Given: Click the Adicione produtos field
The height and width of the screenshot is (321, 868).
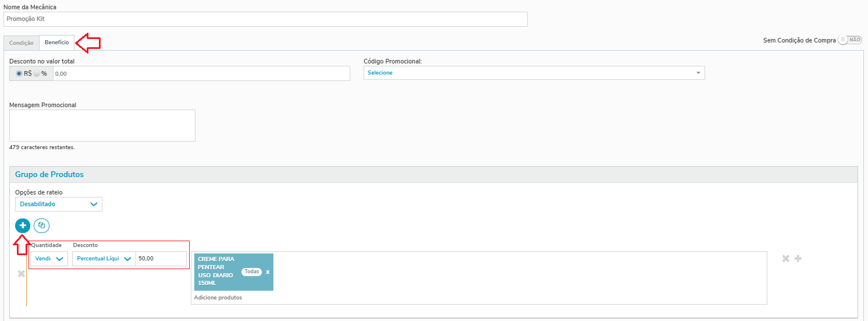Looking at the screenshot, I should [218, 298].
